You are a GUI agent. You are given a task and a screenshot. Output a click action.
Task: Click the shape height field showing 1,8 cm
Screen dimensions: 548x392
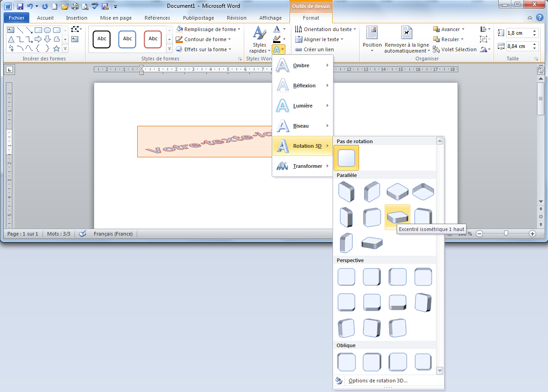tap(519, 33)
